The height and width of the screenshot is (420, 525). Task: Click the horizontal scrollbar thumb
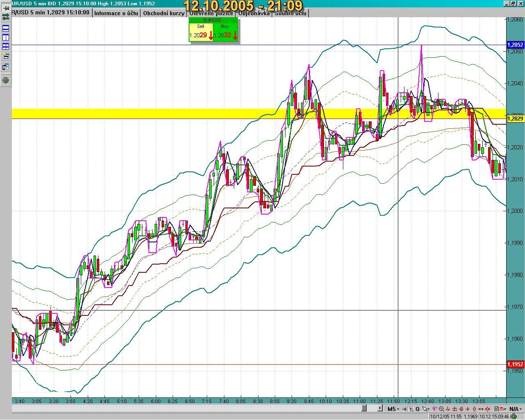tap(364, 409)
